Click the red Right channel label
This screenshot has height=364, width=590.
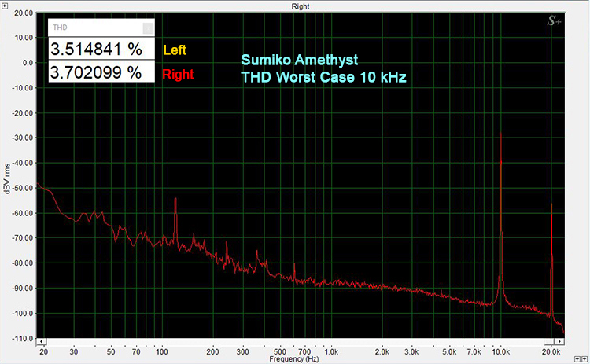tap(177, 75)
